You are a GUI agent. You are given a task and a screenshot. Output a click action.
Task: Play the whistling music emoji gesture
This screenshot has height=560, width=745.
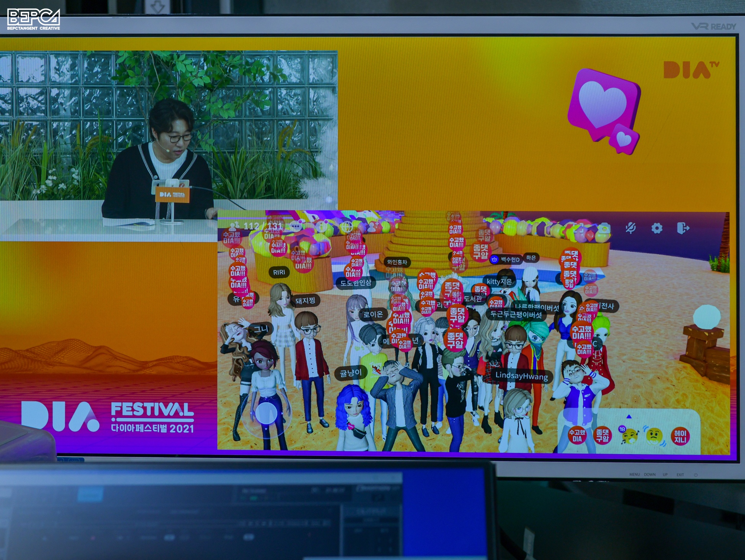click(x=629, y=436)
